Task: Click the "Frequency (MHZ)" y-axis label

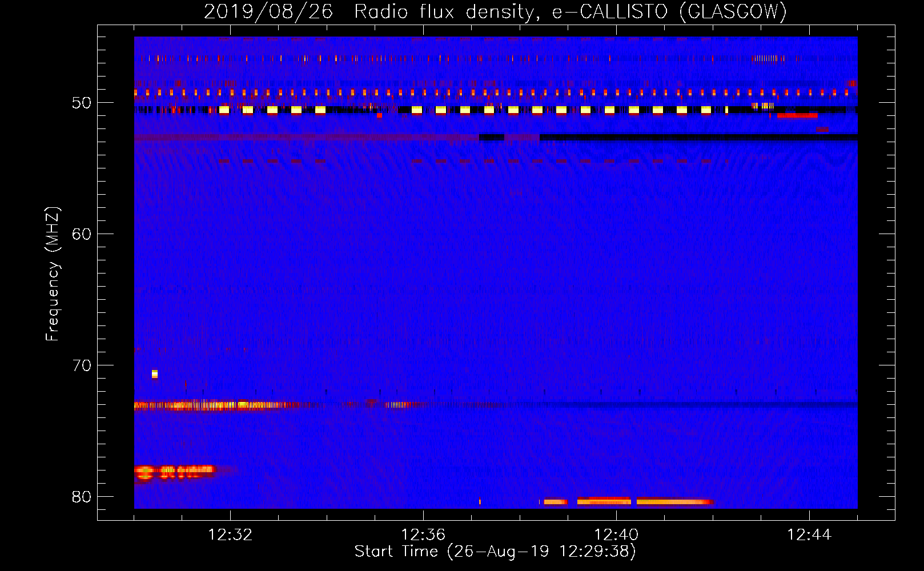Action: point(52,274)
